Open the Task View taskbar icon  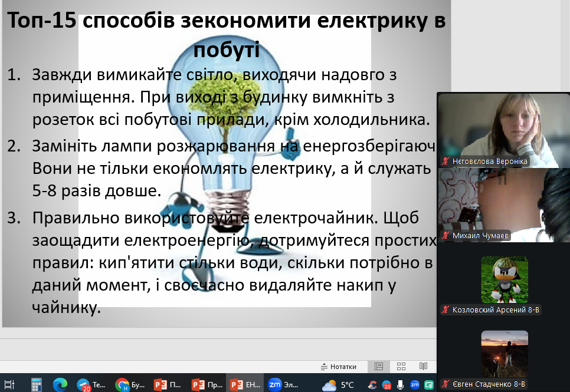pyautogui.click(x=9, y=385)
